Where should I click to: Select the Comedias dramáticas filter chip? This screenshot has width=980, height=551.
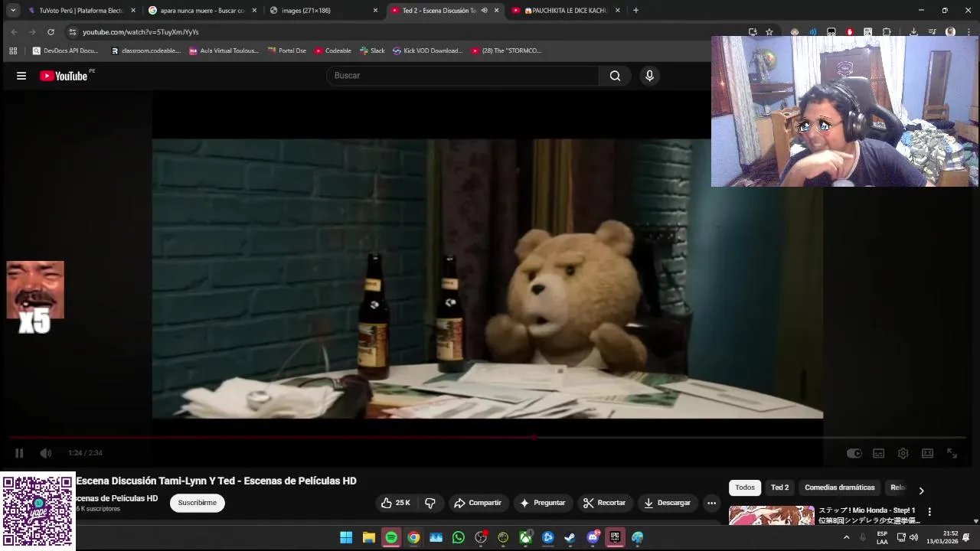(x=839, y=487)
